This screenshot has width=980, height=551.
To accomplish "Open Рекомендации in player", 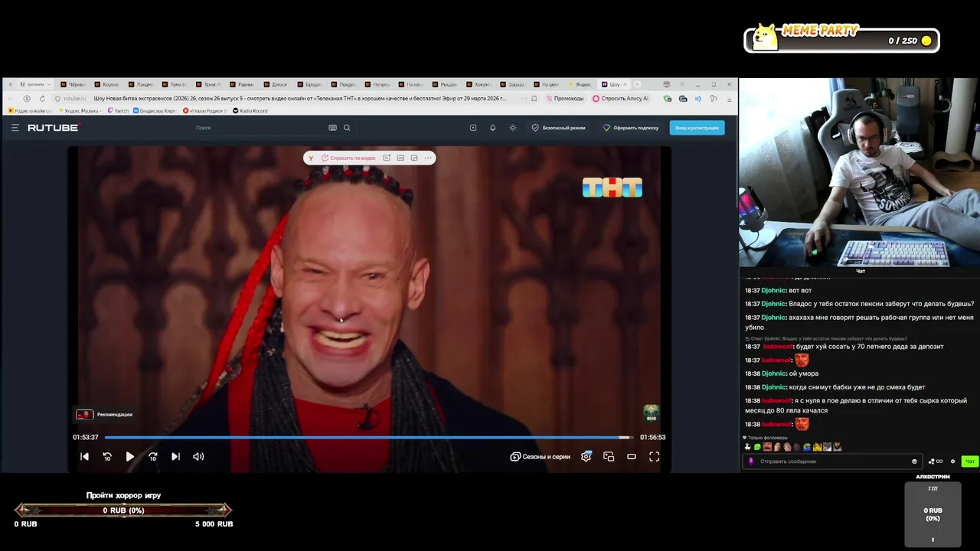I will [104, 414].
